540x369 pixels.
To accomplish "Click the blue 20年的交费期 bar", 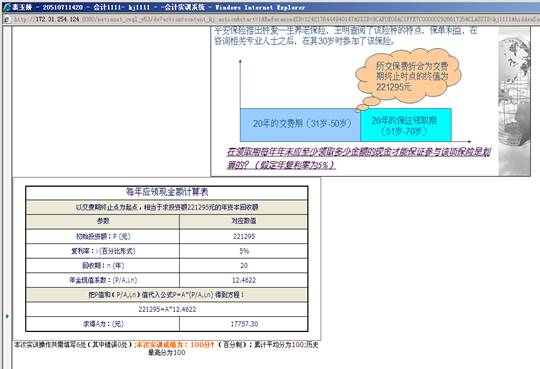I will tap(300, 124).
